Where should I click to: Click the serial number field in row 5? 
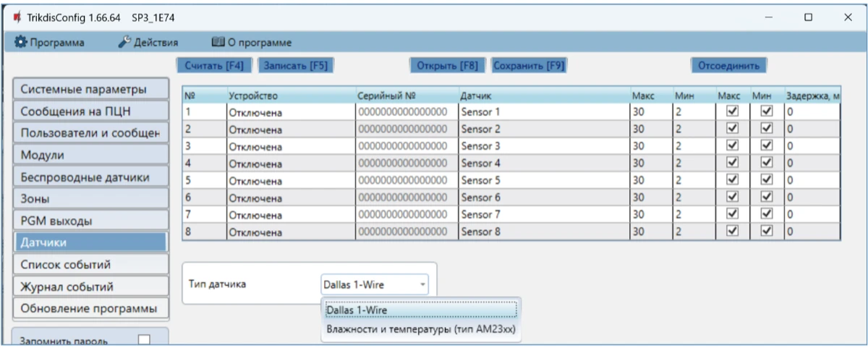click(405, 180)
